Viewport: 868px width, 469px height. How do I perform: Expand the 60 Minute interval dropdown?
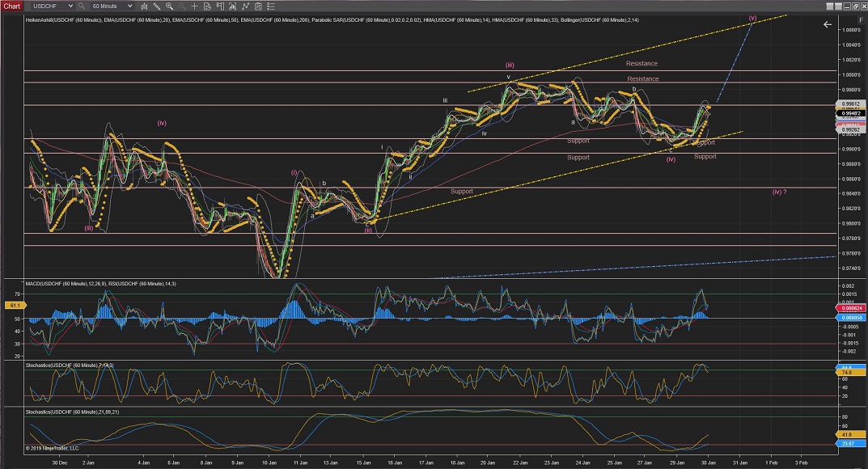coord(129,6)
